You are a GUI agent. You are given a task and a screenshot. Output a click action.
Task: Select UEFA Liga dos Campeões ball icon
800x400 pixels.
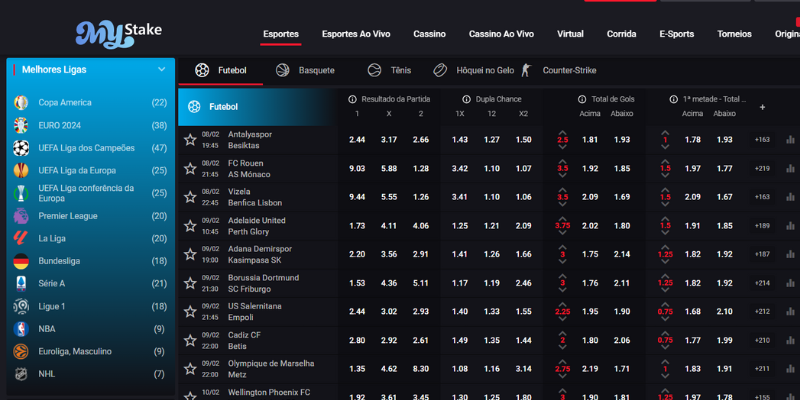tap(21, 148)
